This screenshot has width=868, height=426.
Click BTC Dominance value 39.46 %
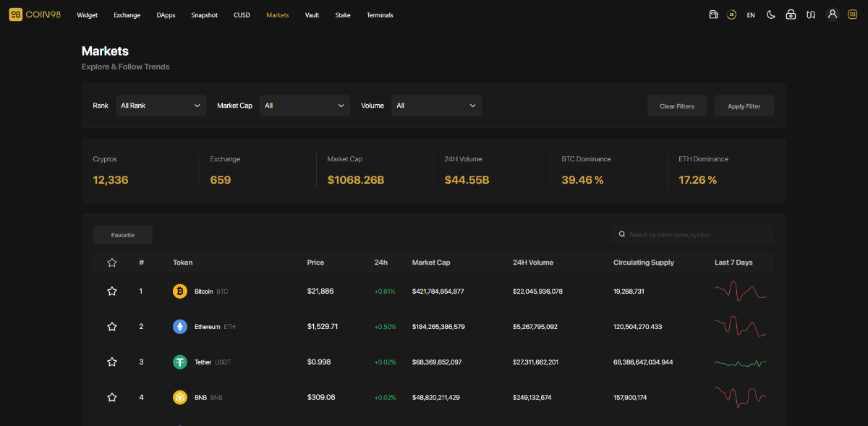click(583, 180)
